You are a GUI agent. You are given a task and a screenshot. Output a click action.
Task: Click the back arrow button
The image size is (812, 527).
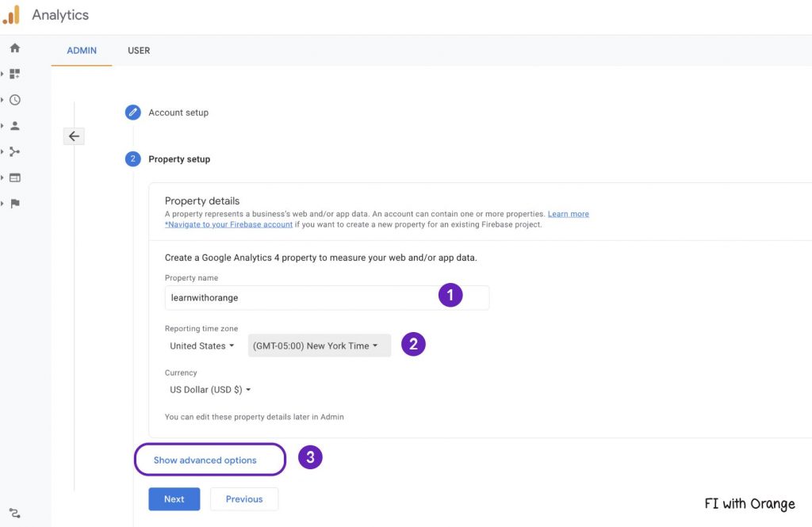click(74, 136)
